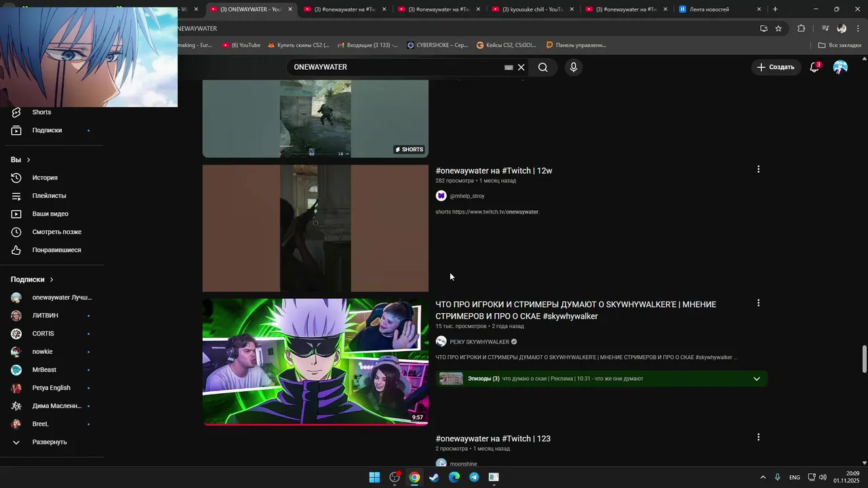Open options for '#onewaywater на #Twitch | 12w'
The width and height of the screenshot is (868, 488).
pos(758,169)
